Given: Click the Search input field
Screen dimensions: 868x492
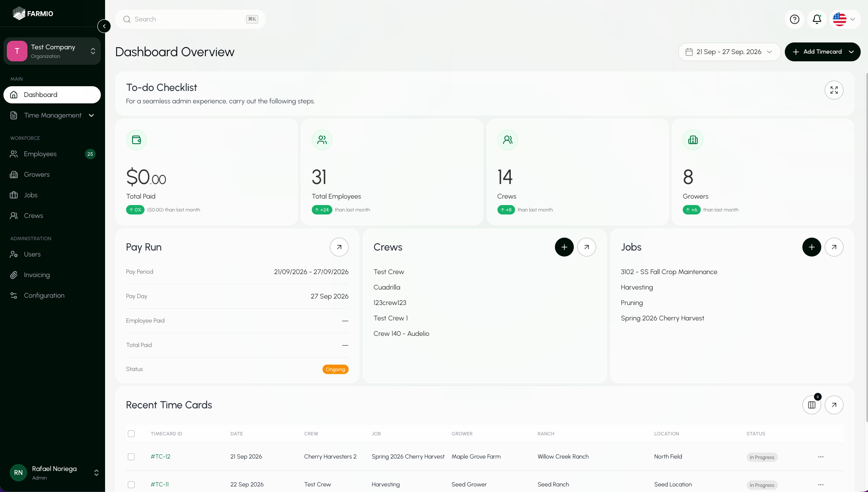Looking at the screenshot, I should click(x=190, y=19).
